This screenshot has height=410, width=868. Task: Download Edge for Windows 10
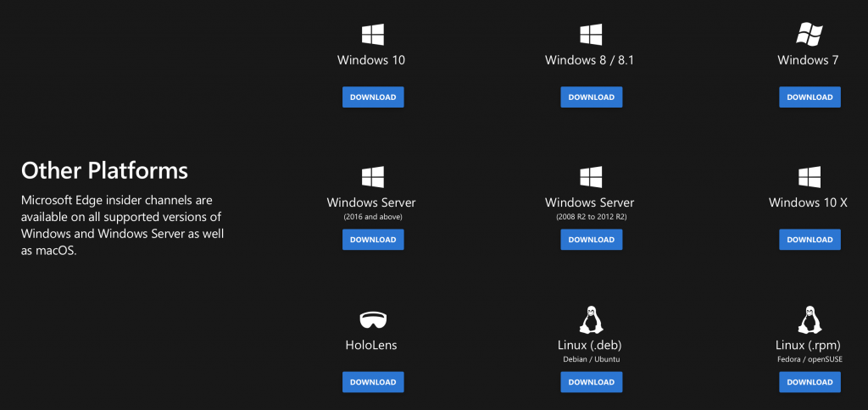pos(373,97)
